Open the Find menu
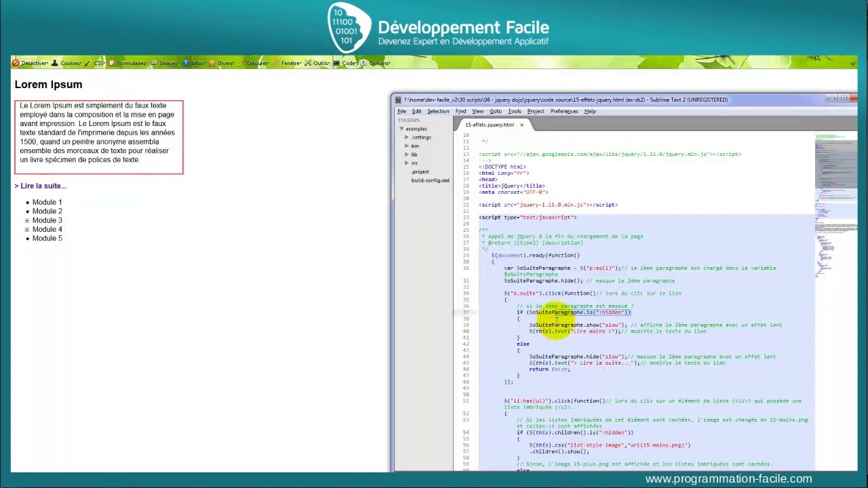Screen dimensions: 868x488 coord(460,111)
